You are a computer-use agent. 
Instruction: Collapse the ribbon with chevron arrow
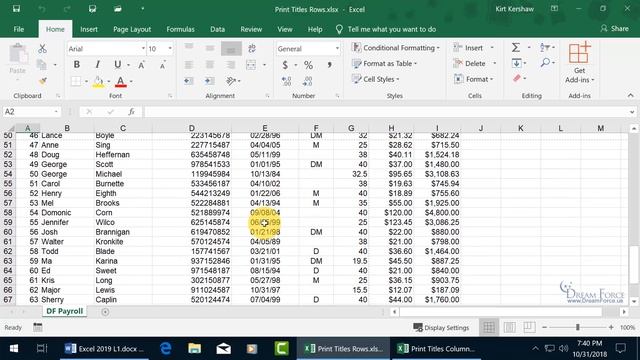631,96
